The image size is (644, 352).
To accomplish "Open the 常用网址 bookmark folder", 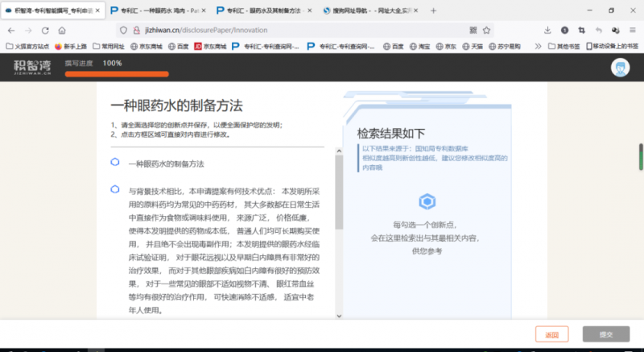I will coord(109,47).
